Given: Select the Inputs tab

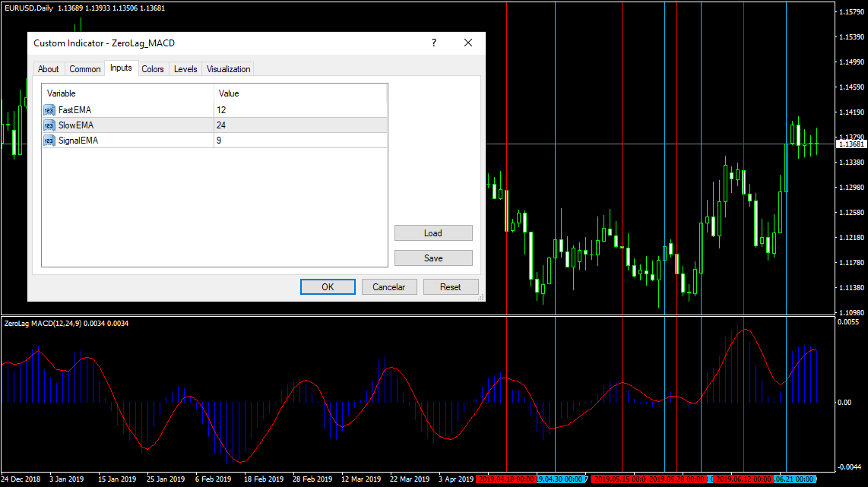Looking at the screenshot, I should coord(121,68).
